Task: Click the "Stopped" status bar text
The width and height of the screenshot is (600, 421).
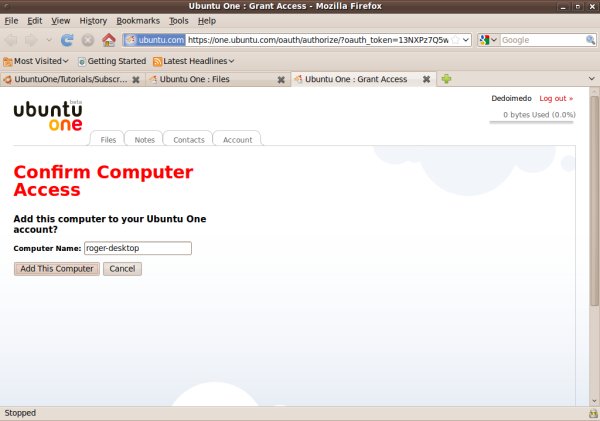Action: click(x=20, y=413)
